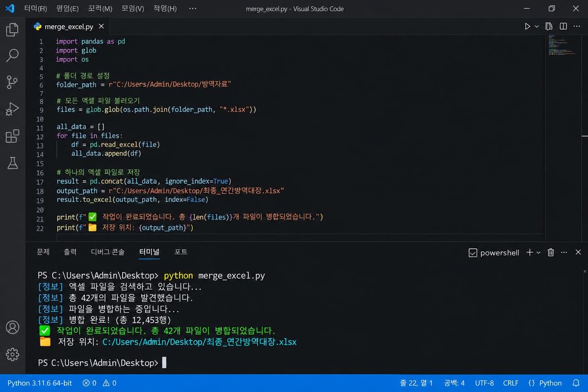
Task: Open the Manage gear menu
Action: coord(13,354)
